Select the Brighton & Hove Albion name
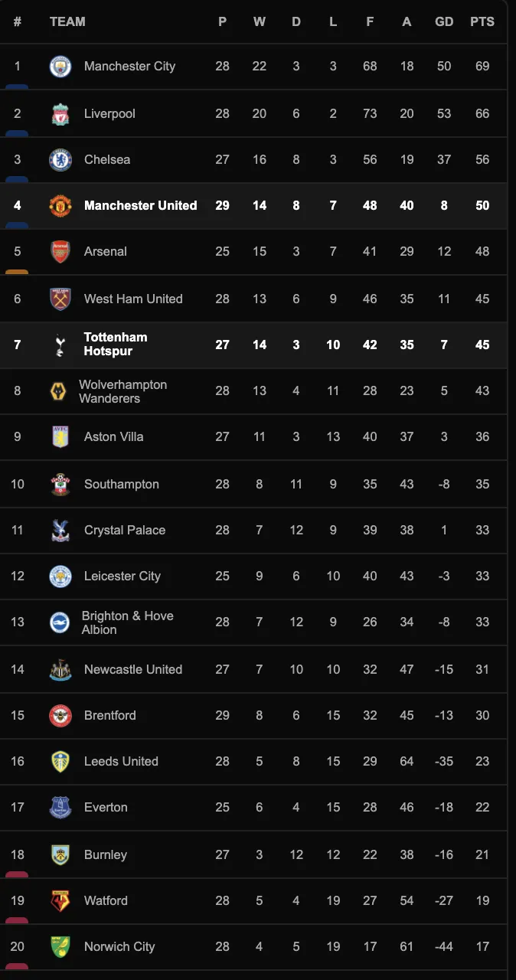This screenshot has width=516, height=980. click(x=128, y=622)
